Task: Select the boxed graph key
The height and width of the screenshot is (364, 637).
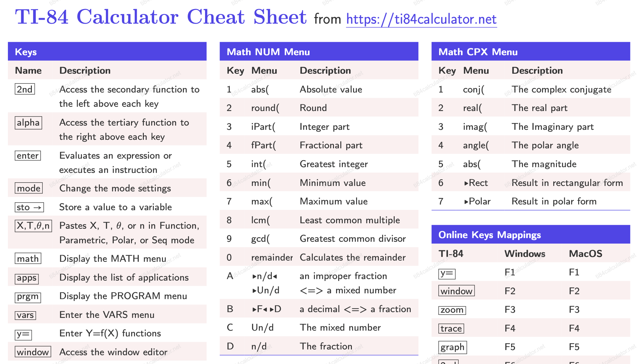Action: [x=452, y=347]
